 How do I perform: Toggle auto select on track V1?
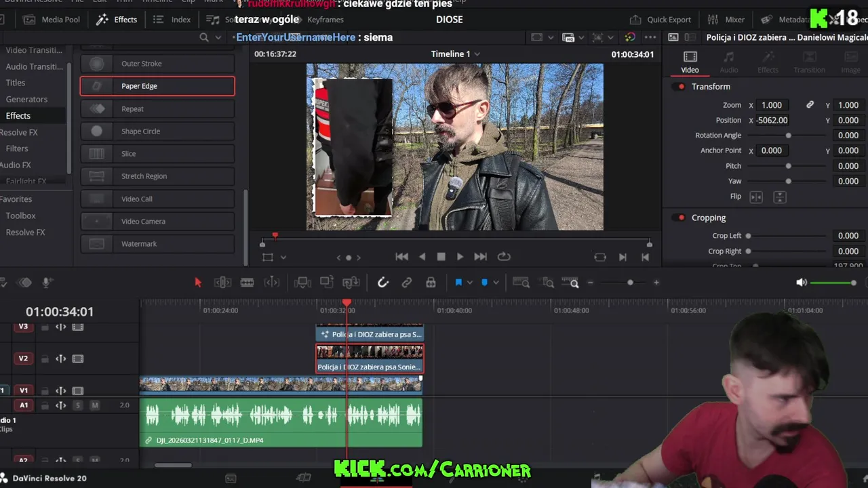pyautogui.click(x=60, y=391)
